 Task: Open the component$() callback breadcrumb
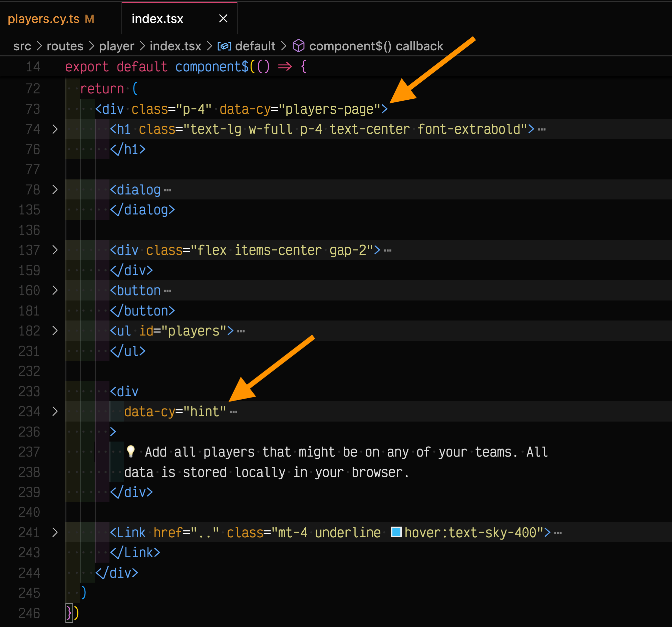tap(376, 46)
